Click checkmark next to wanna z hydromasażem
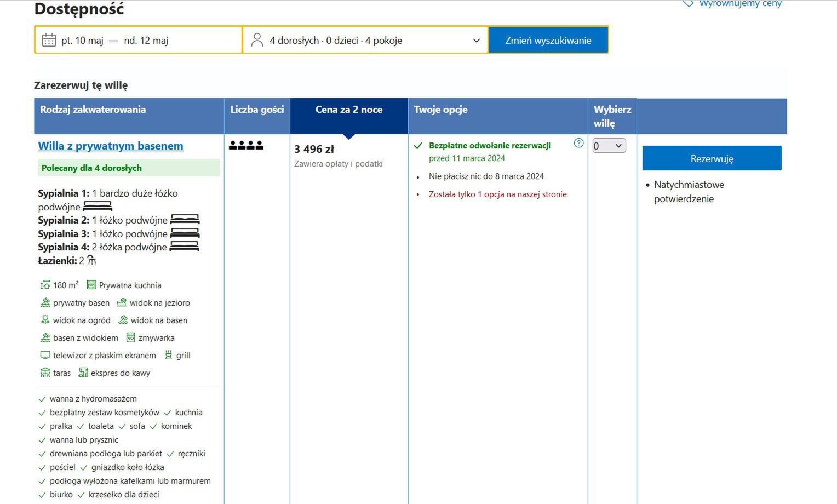 pos(42,399)
